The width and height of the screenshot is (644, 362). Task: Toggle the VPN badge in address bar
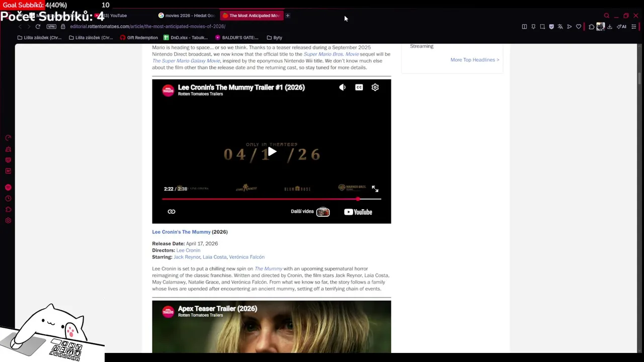(x=51, y=27)
